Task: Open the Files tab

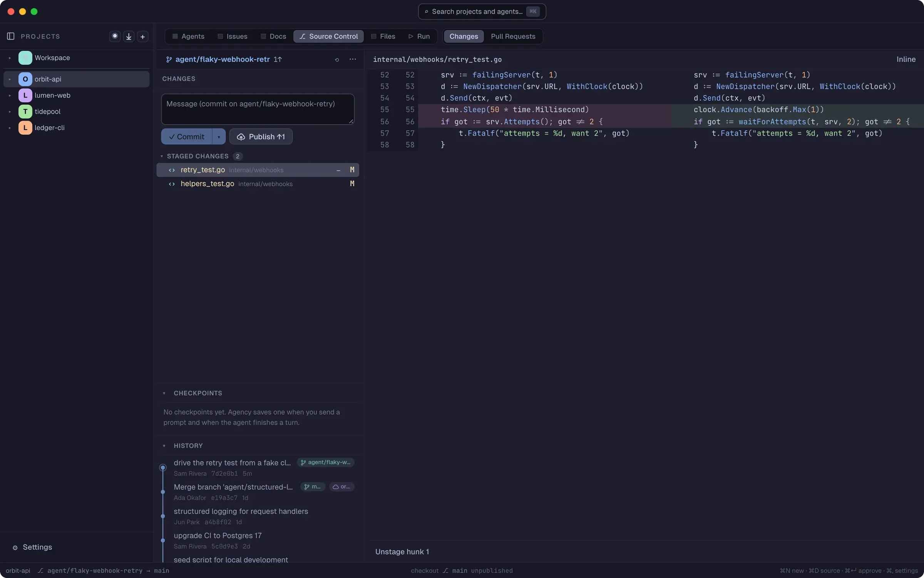Action: coord(383,36)
